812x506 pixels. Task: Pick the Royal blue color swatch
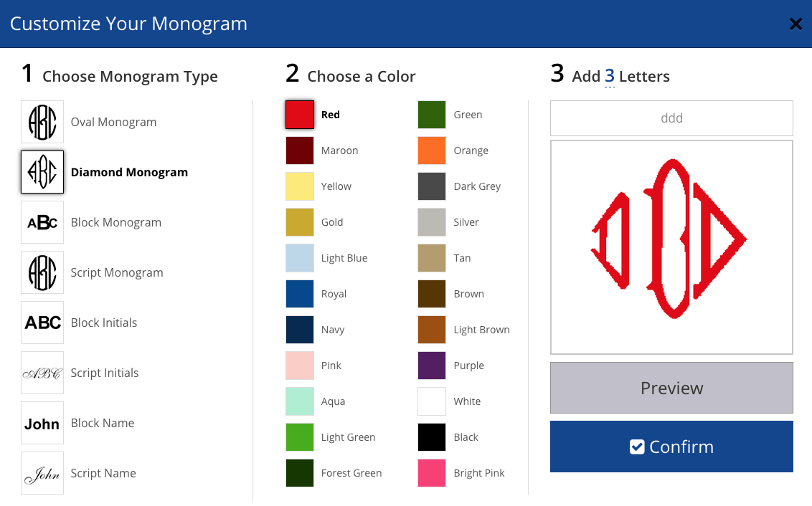[300, 294]
